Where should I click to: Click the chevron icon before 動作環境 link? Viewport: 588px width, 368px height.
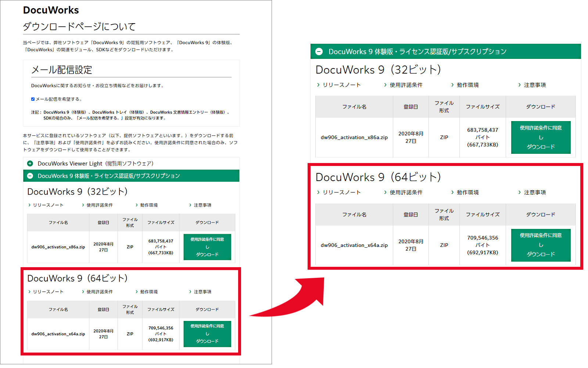pos(136,205)
